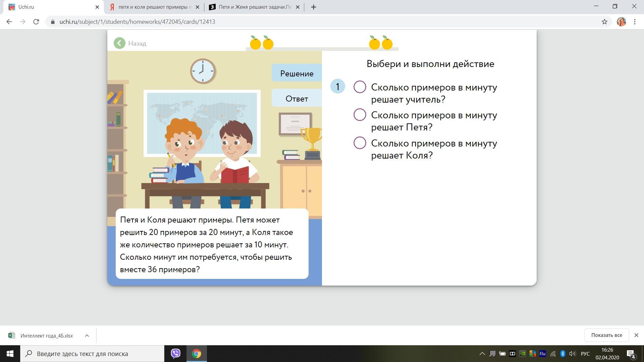Click the volume speaker tray icon
Viewport: 644px width, 362px height.
pyautogui.click(x=573, y=354)
